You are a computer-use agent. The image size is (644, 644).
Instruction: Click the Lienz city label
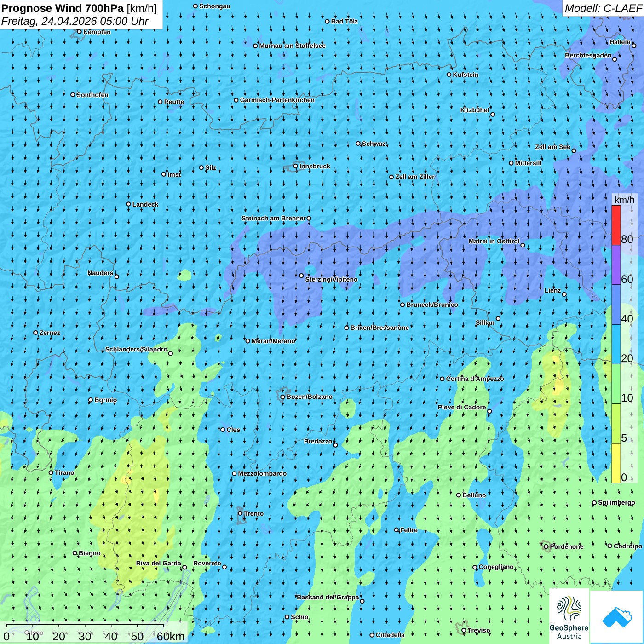pyautogui.click(x=552, y=290)
